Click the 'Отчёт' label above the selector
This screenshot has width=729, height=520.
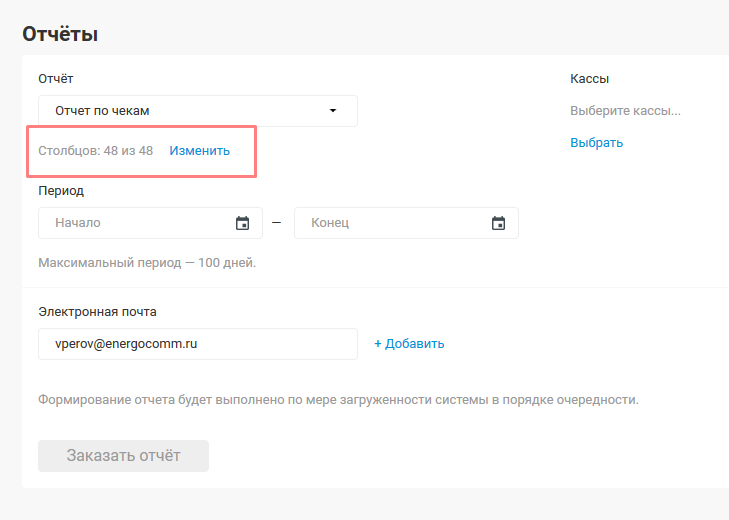56,78
